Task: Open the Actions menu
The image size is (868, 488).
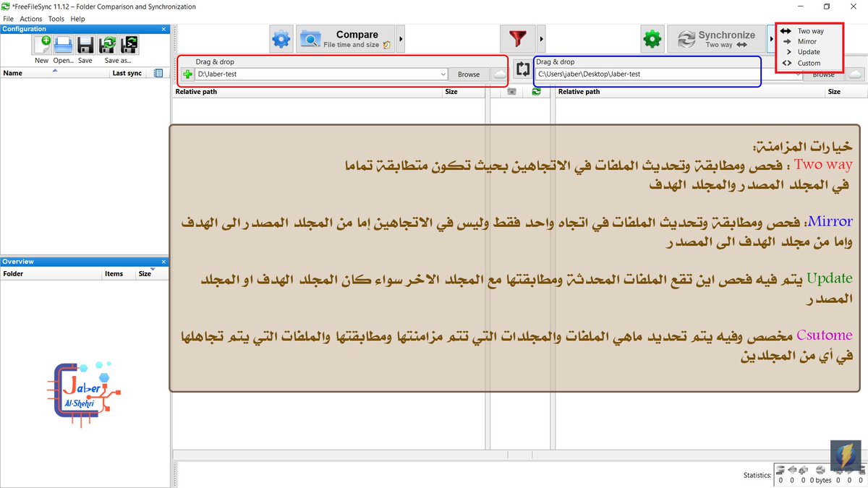Action: pos(30,19)
